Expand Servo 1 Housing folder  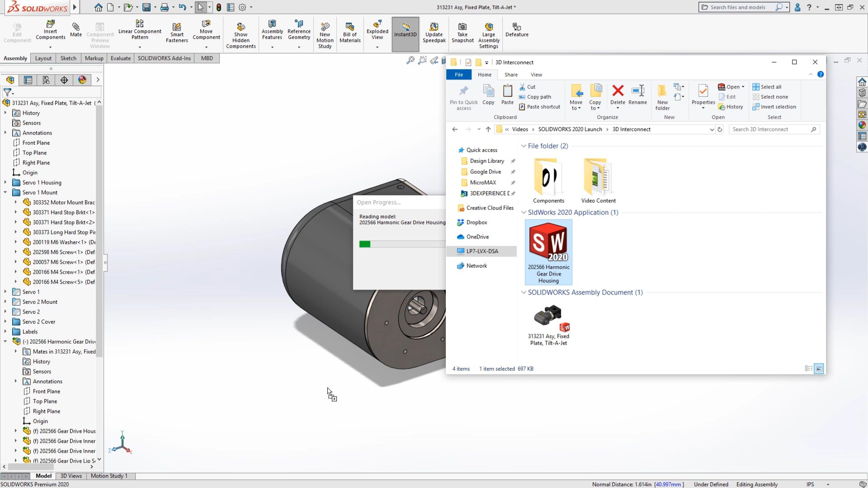click(5, 183)
